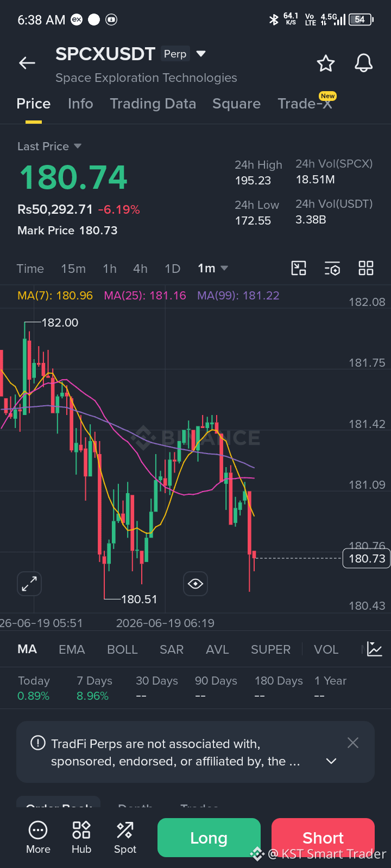Tap the red Short button
Image resolution: width=391 pixels, height=868 pixels.
[x=323, y=838]
